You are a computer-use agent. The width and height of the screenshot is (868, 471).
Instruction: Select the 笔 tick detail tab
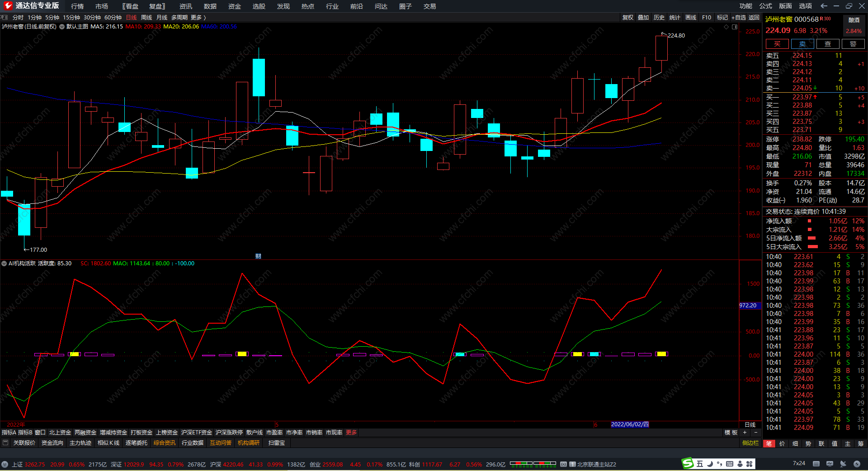769,444
